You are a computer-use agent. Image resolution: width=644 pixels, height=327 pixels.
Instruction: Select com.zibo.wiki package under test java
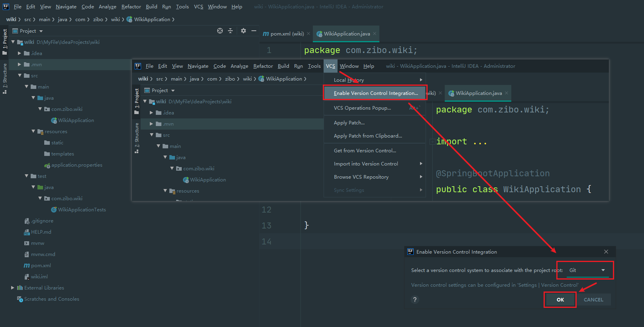tap(63, 198)
